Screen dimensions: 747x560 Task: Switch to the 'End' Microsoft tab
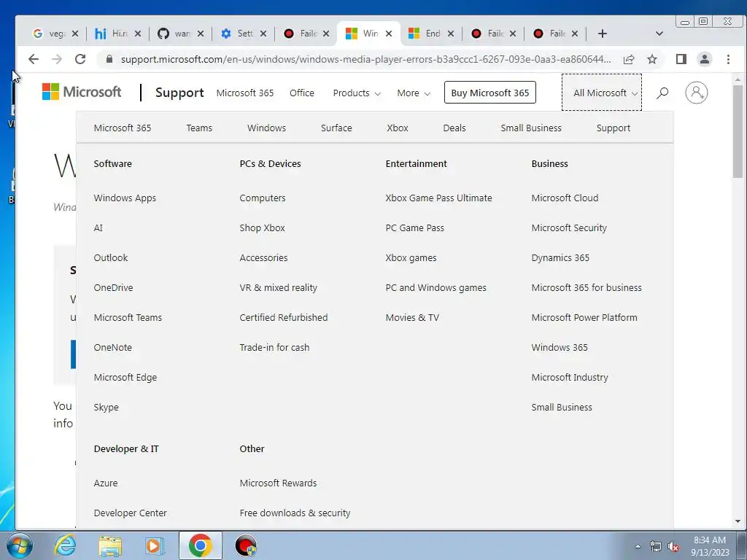427,34
